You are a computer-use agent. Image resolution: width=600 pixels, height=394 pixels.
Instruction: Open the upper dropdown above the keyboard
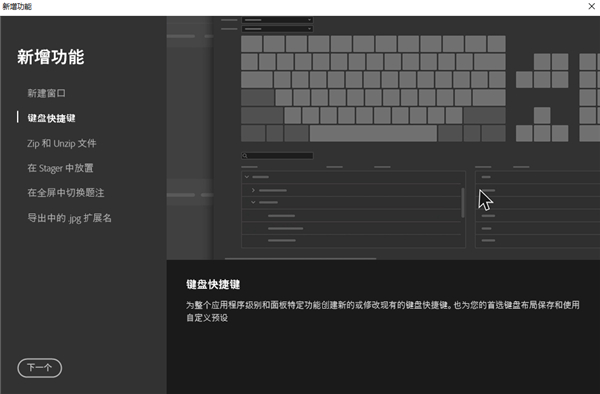point(277,20)
